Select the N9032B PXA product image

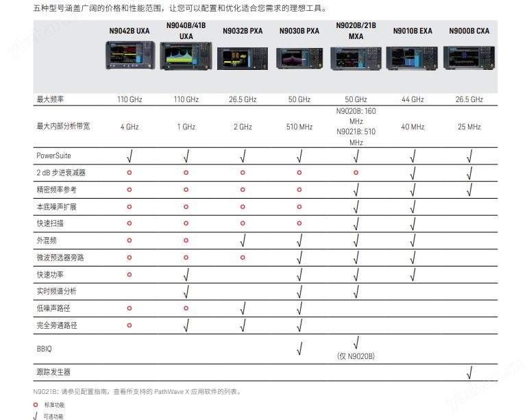pos(243,59)
